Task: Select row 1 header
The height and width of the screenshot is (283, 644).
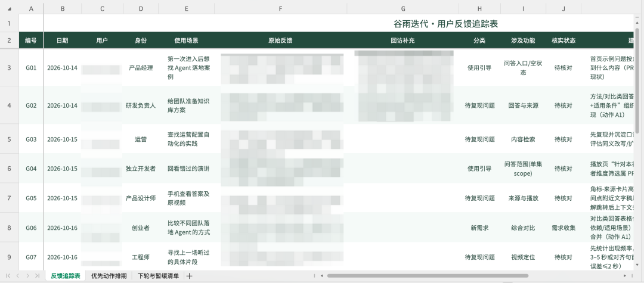Action: pos(10,23)
